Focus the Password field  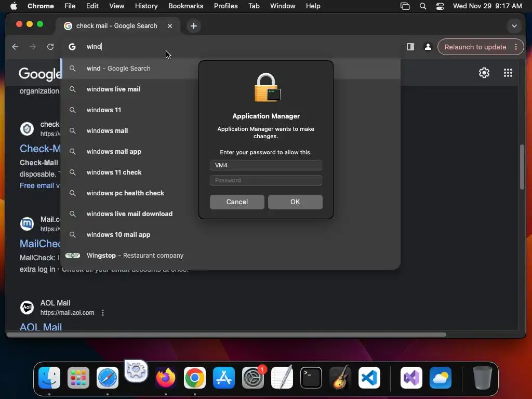tap(266, 180)
